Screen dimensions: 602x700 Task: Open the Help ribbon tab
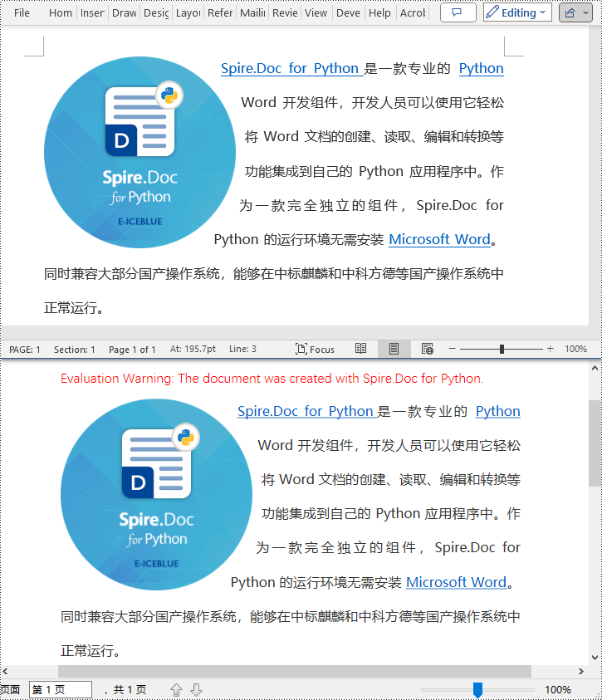click(379, 13)
